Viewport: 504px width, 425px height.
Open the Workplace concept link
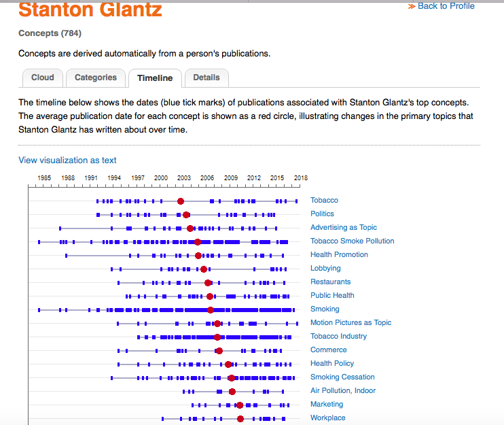[x=327, y=418]
